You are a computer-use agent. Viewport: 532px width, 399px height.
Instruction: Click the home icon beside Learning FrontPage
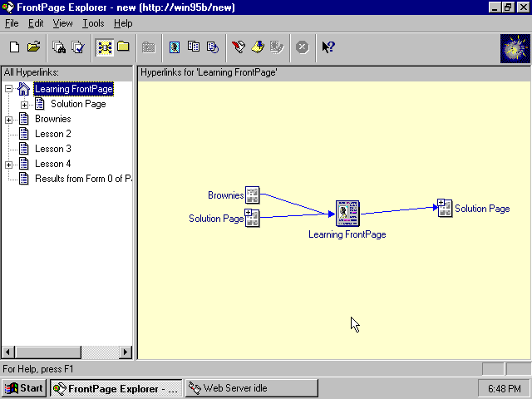[x=23, y=89]
